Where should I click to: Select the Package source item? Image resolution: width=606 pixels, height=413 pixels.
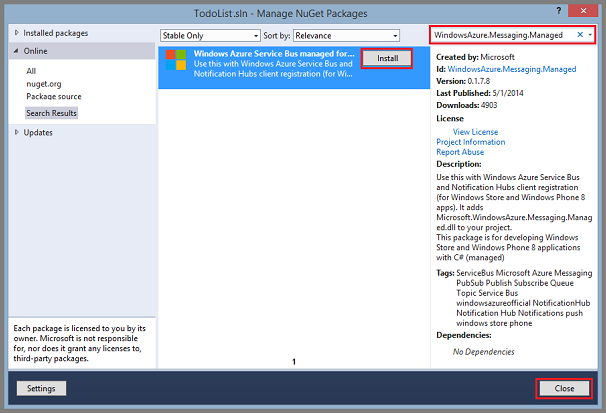pyautogui.click(x=54, y=97)
